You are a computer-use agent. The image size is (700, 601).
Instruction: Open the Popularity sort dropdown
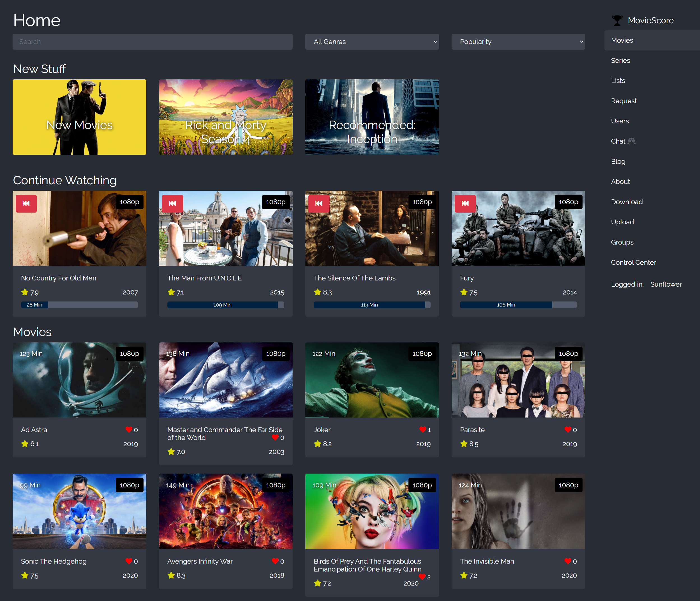click(x=518, y=42)
